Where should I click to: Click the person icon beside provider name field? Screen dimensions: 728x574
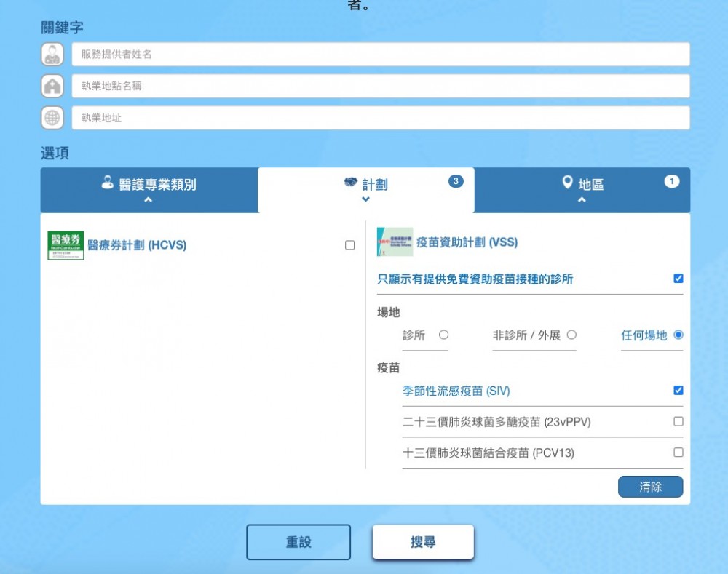pyautogui.click(x=52, y=55)
